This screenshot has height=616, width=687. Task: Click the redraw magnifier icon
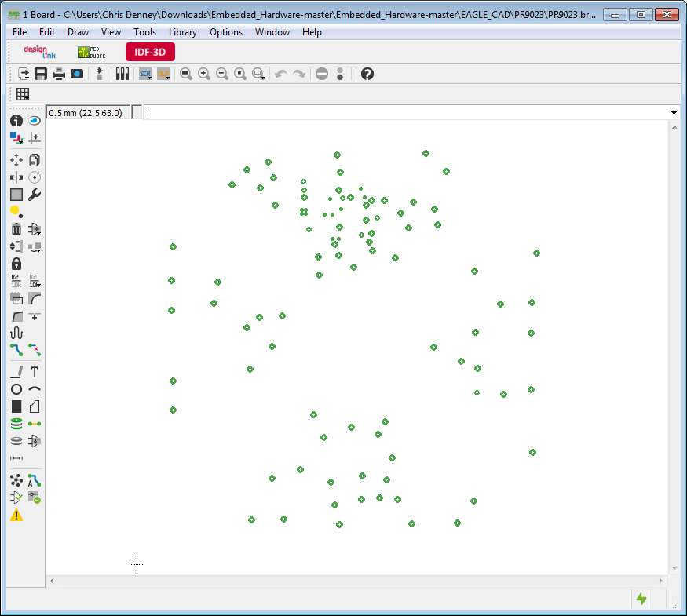240,74
